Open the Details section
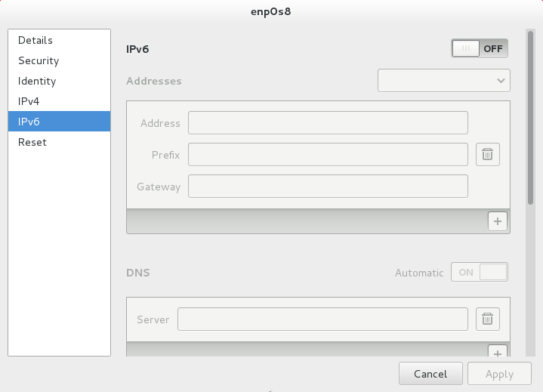 coord(59,40)
